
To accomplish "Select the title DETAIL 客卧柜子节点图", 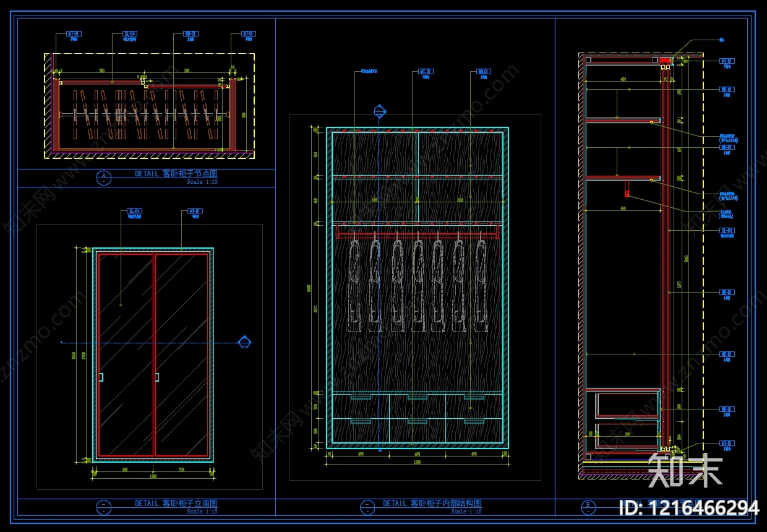I will (x=176, y=174).
